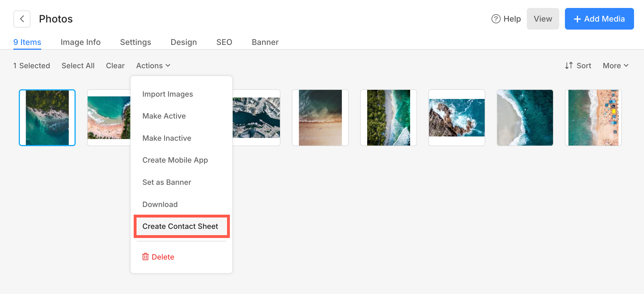Open the More dropdown menu
Screen dimensions: 644x294
pyautogui.click(x=615, y=66)
